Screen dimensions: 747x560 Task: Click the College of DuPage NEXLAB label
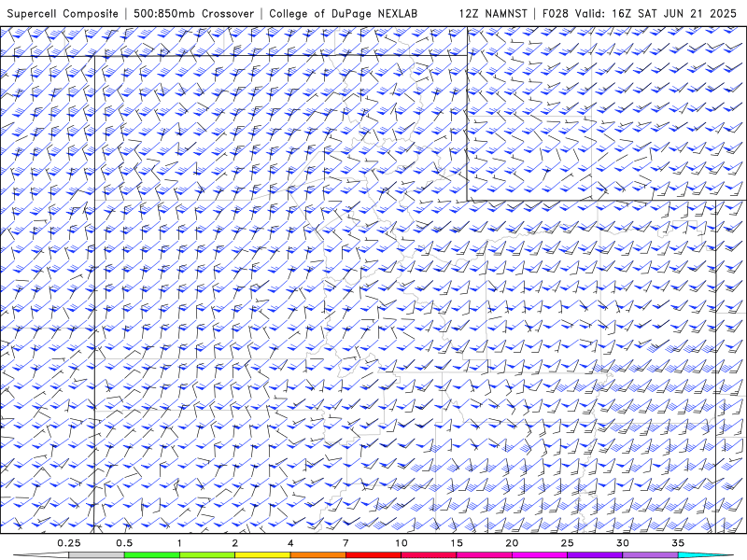pos(344,13)
